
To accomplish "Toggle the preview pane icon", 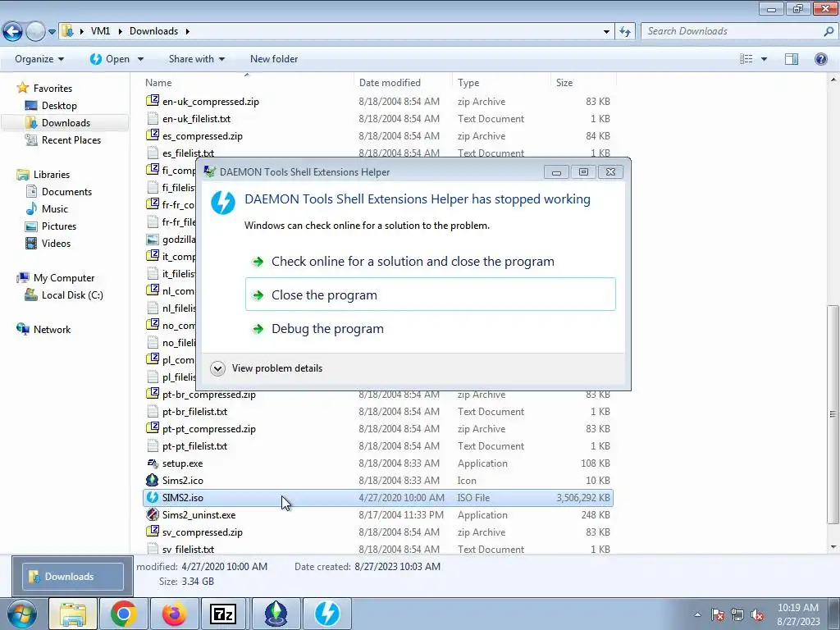I will [792, 59].
